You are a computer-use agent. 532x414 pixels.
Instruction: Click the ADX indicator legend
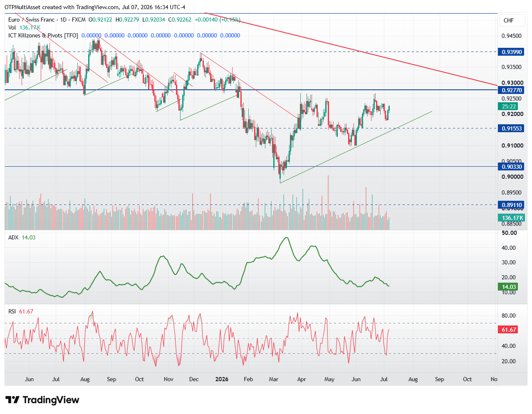tap(22, 237)
